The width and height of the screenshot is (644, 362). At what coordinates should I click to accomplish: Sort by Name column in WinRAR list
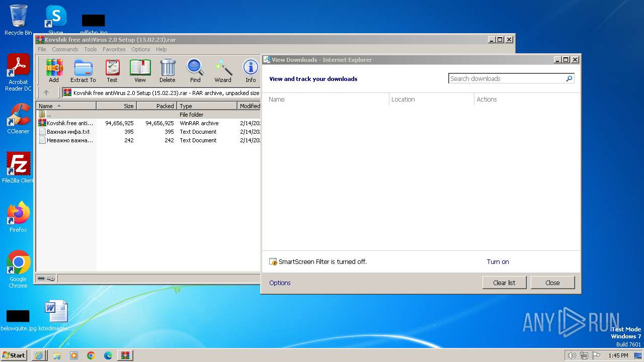point(66,106)
